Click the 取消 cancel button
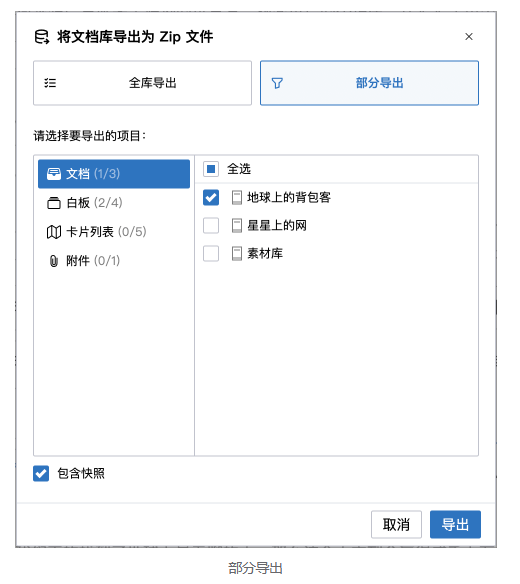 pyautogui.click(x=396, y=524)
